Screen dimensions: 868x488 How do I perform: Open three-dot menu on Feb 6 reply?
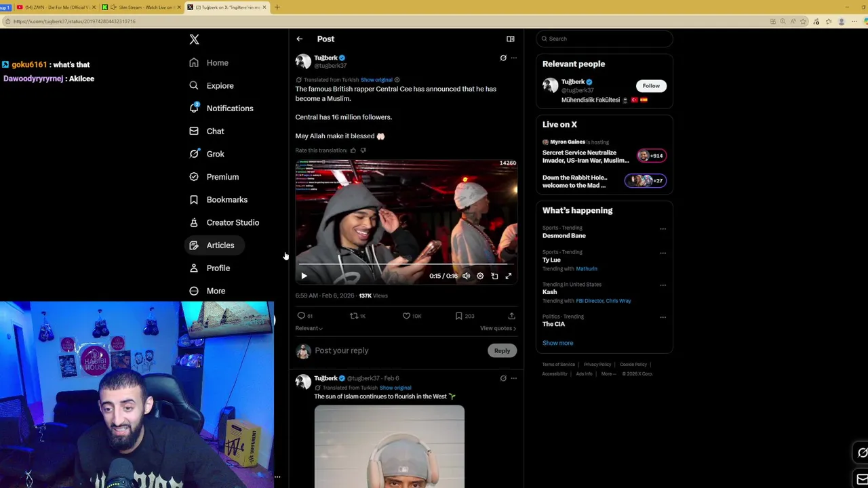(513, 378)
